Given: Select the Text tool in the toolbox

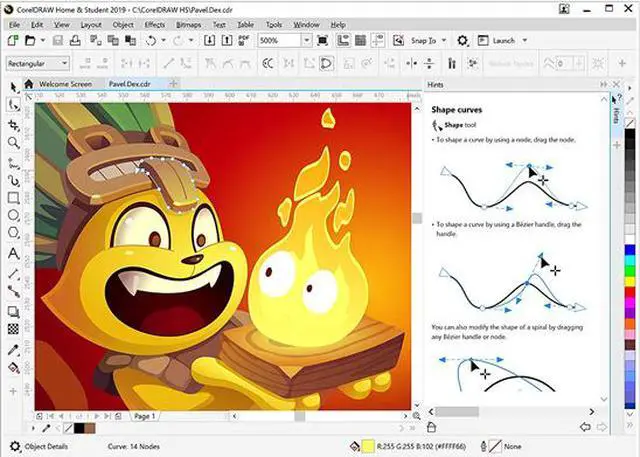Looking at the screenshot, I should [13, 253].
